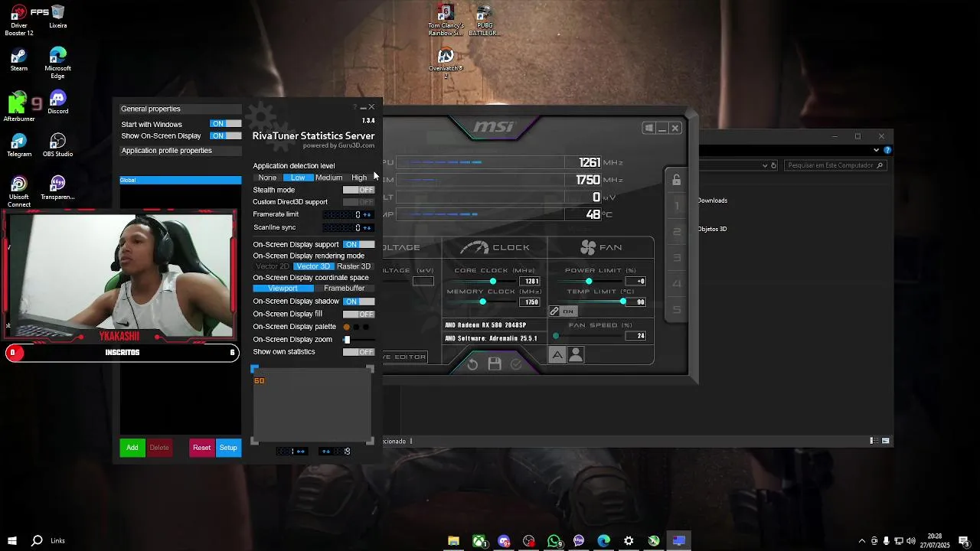The width and height of the screenshot is (980, 551).
Task: Click the Afterburner reset settings icon
Action: click(x=472, y=364)
